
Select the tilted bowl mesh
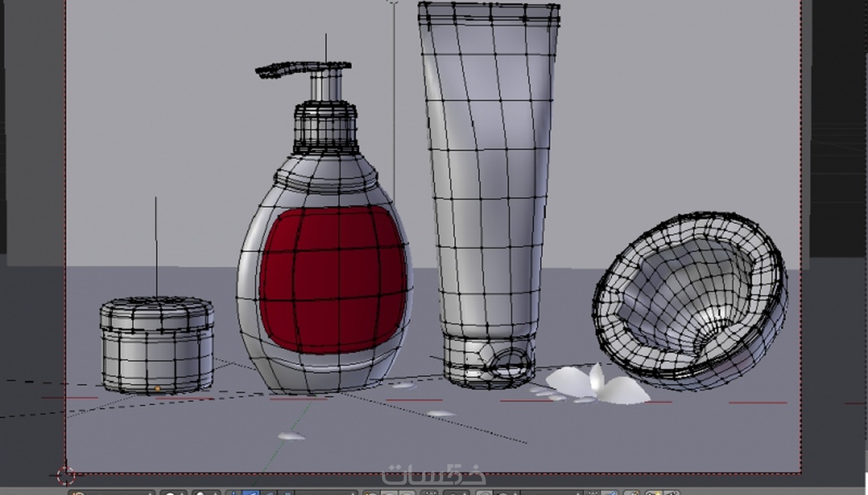pyautogui.click(x=690, y=301)
